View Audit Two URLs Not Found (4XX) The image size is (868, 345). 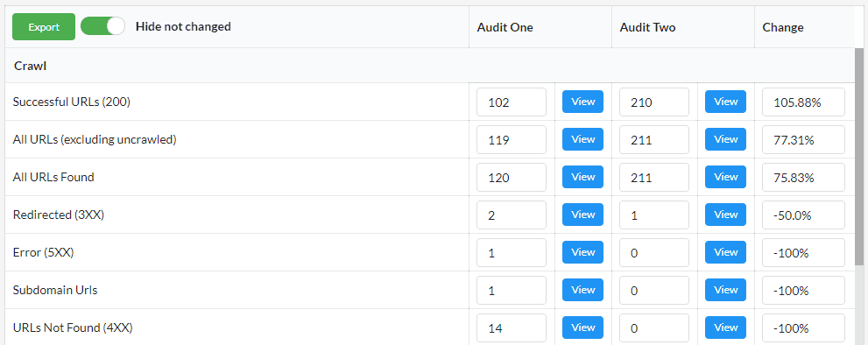click(726, 327)
